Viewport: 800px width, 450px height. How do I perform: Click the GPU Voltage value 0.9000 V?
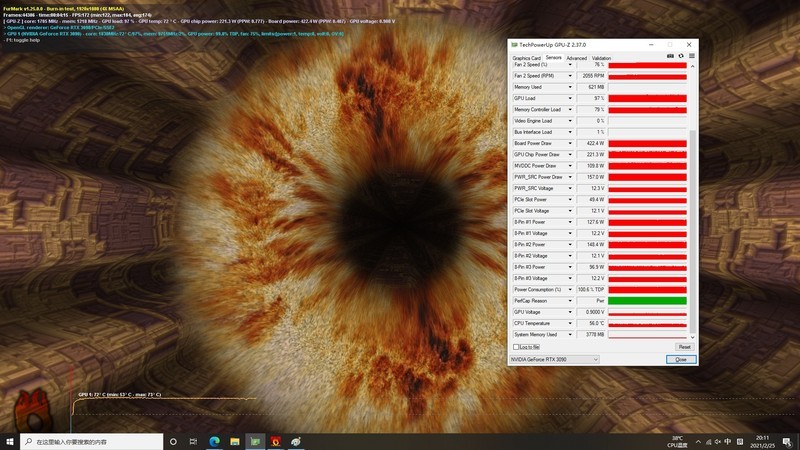595,312
